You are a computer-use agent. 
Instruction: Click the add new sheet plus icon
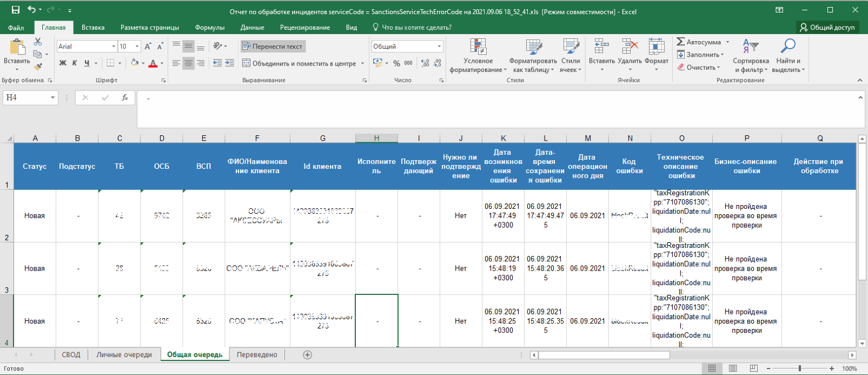click(x=307, y=355)
